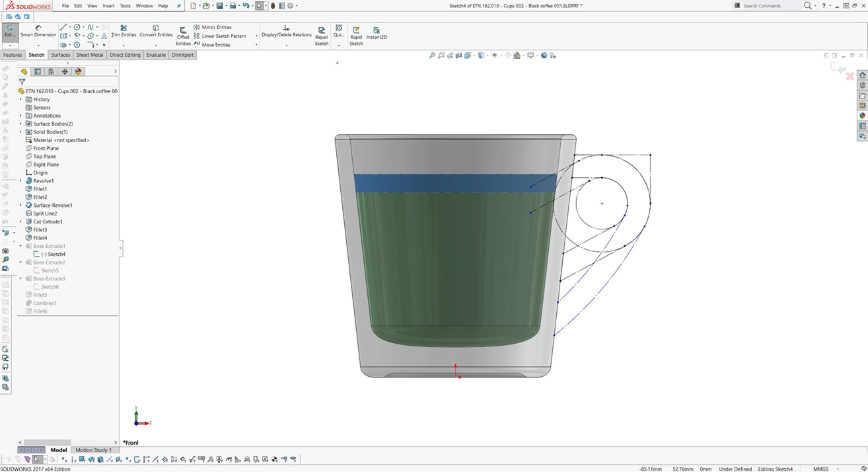Click the MMGS unit system status
This screenshot has width=868, height=472.
pos(820,469)
